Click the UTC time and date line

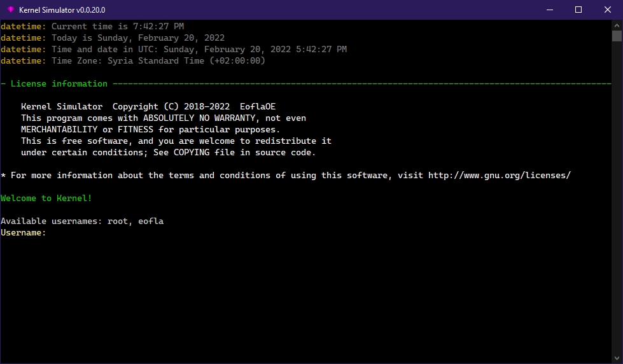click(199, 50)
